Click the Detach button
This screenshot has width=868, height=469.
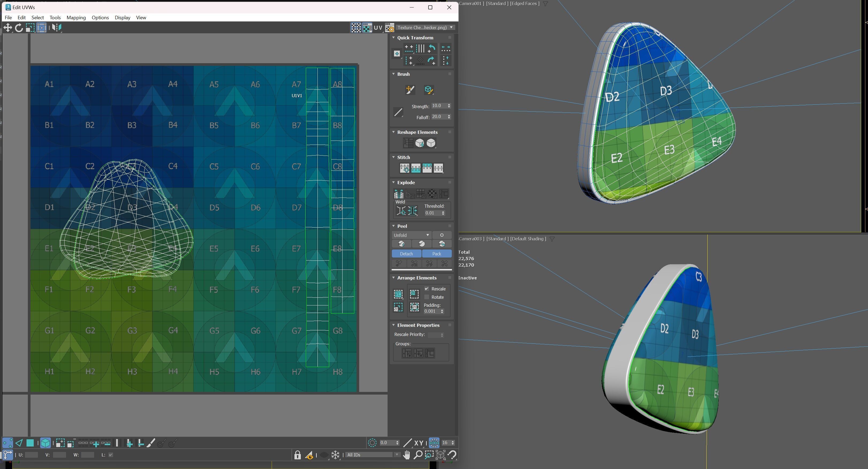[406, 254]
